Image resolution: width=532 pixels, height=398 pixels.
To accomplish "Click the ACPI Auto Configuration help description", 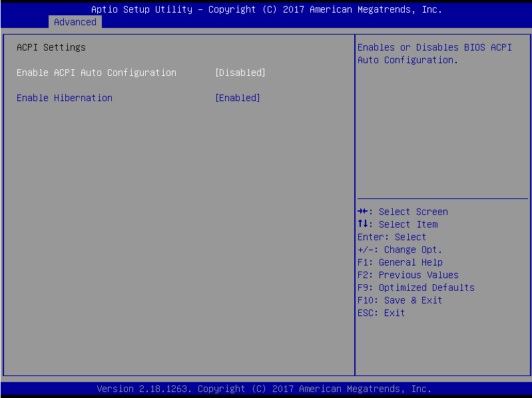I will click(435, 53).
